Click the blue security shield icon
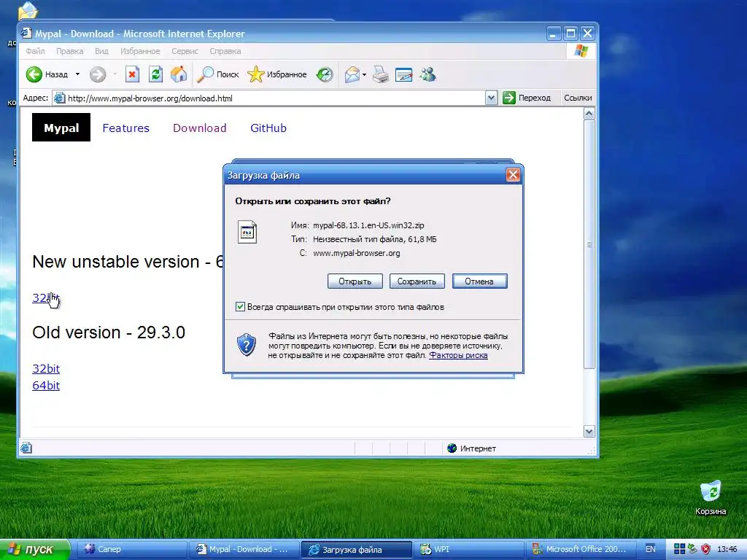Image resolution: width=747 pixels, height=560 pixels. pyautogui.click(x=247, y=345)
